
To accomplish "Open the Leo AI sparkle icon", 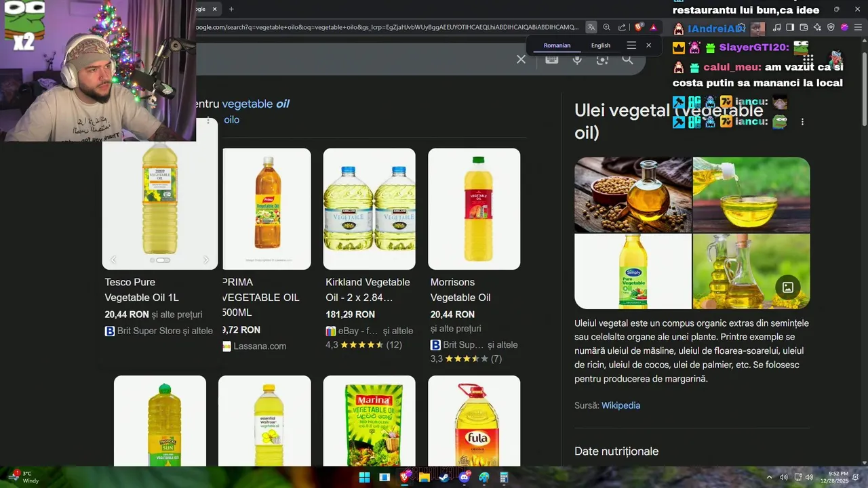I will [x=817, y=27].
